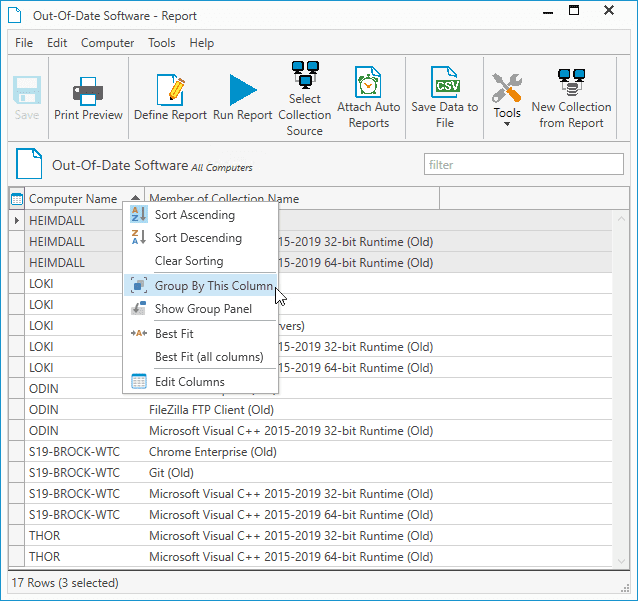Click the grid scrollbar down arrow
Viewport: 638px width, 601px height.
click(x=621, y=562)
